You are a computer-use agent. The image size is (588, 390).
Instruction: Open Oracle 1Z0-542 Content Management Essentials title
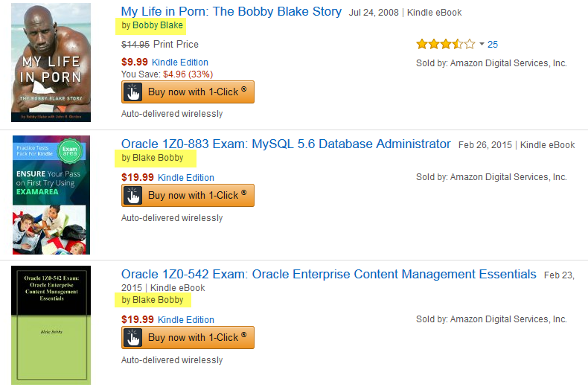click(328, 274)
